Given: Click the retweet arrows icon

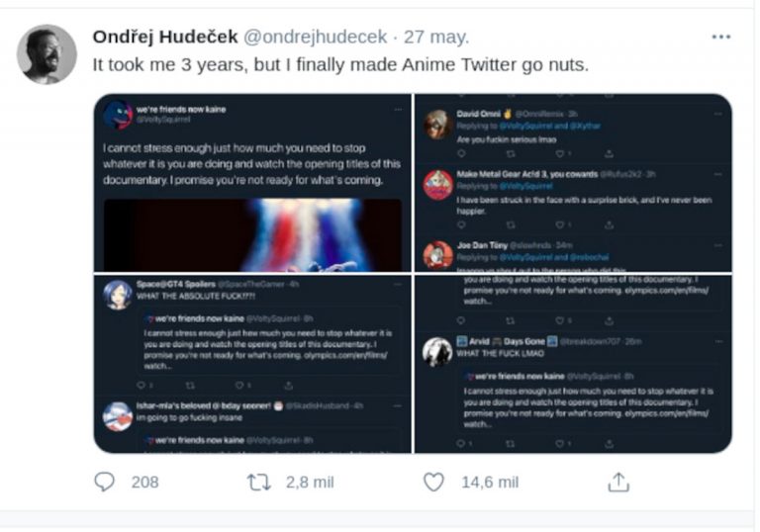Looking at the screenshot, I should (258, 482).
